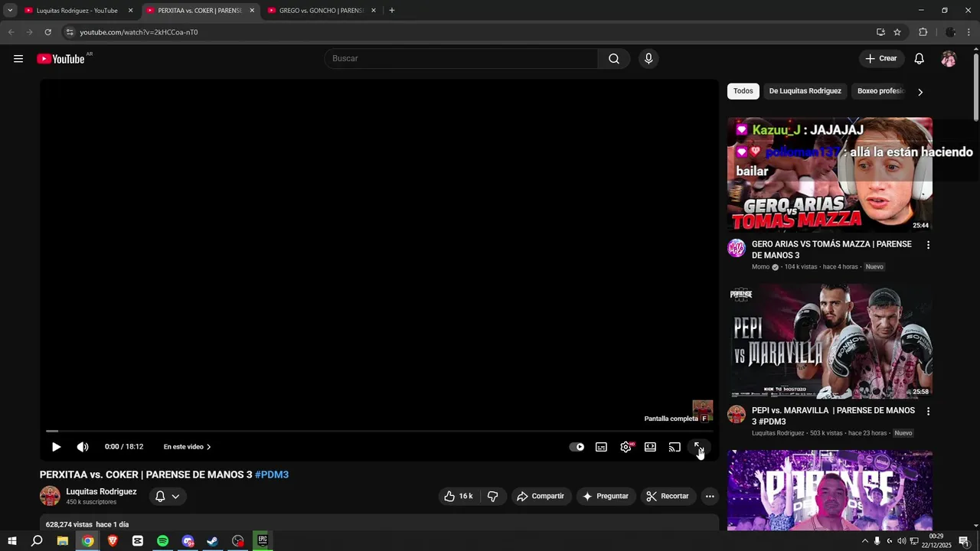Expand 'En este video' chapters
This screenshot has height=551, width=980.
click(187, 447)
